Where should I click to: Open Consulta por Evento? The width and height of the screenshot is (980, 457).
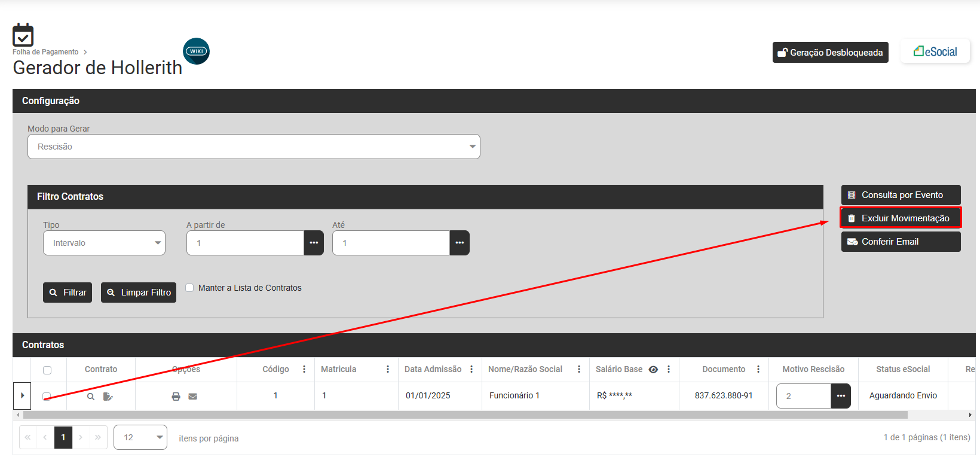pos(901,195)
